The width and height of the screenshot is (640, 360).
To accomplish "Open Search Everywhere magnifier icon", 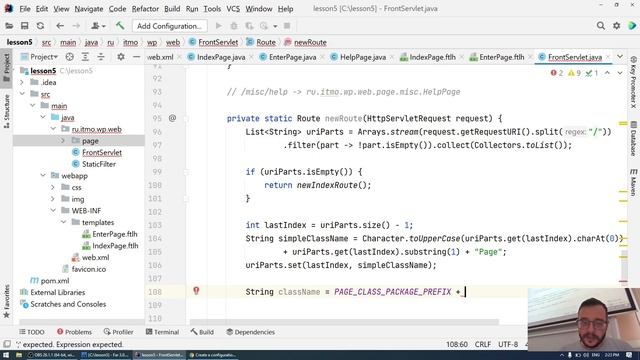I will coord(600,26).
